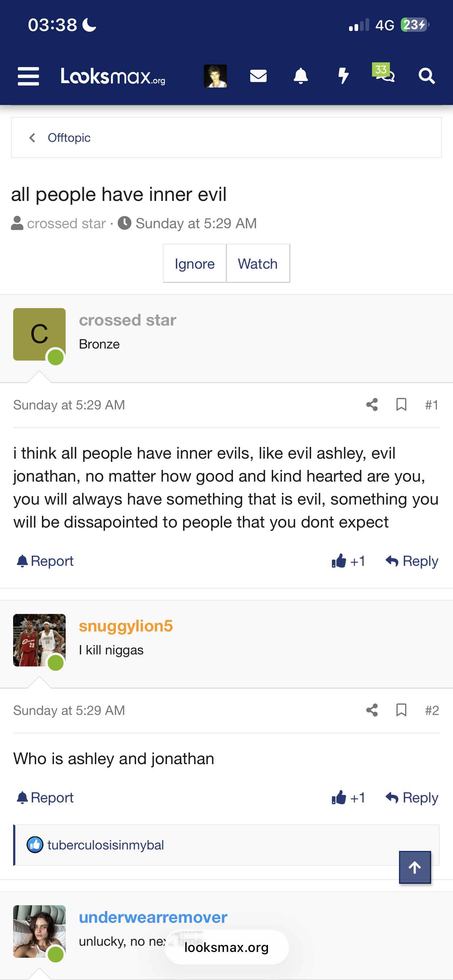453x980 pixels.
Task: Open the account avatar menu in header
Action: click(215, 76)
